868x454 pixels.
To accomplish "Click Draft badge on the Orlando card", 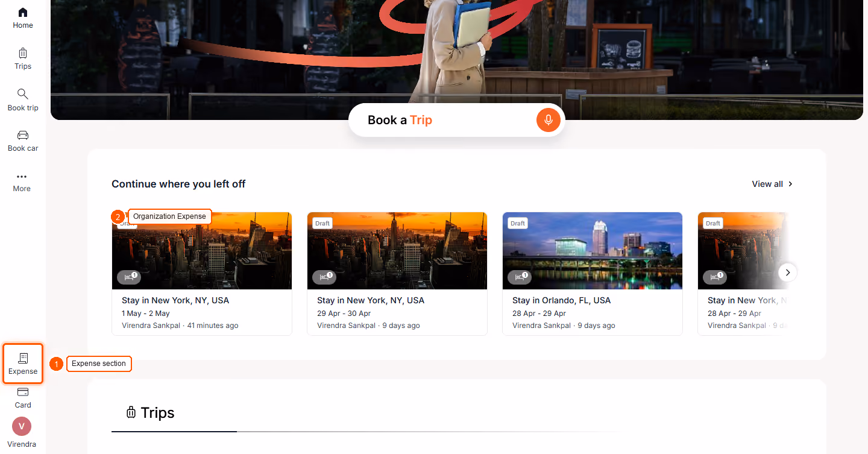I will click(x=518, y=223).
